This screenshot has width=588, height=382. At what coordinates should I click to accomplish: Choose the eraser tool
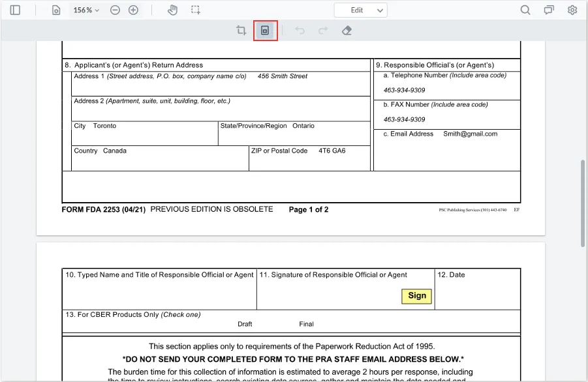pyautogui.click(x=347, y=31)
